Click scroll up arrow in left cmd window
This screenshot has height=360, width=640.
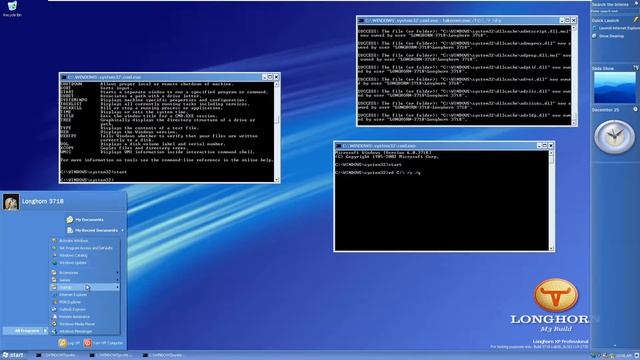click(277, 84)
